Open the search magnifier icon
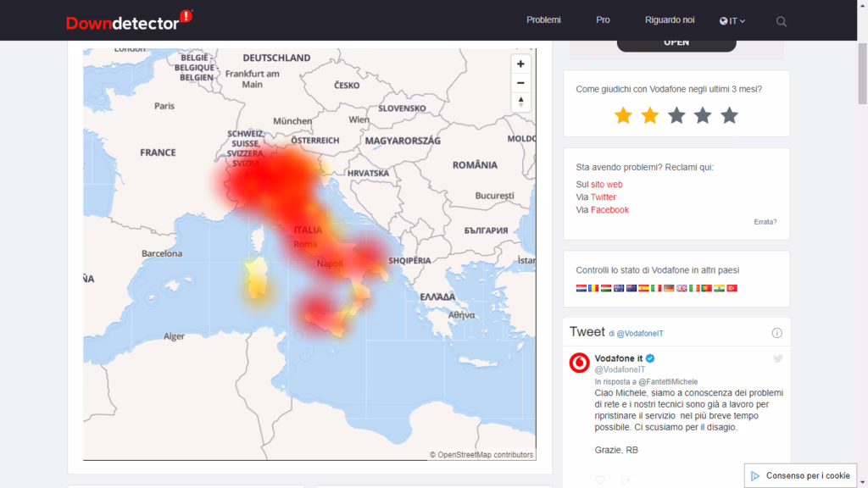 click(781, 21)
